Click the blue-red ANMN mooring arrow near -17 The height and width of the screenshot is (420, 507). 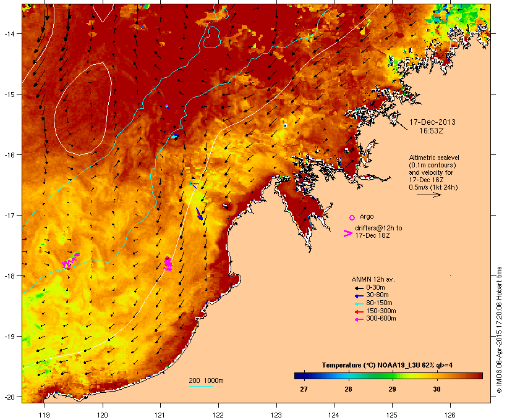coord(199,214)
